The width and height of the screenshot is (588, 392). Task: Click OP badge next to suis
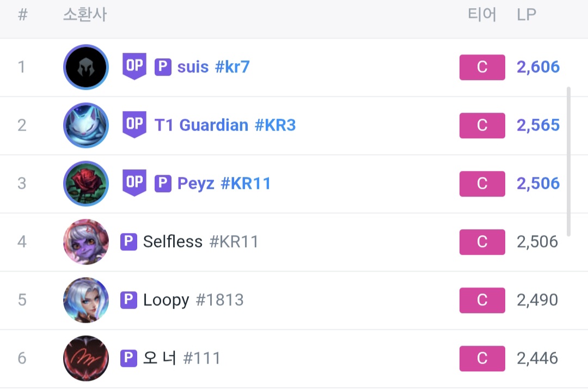[x=134, y=66]
